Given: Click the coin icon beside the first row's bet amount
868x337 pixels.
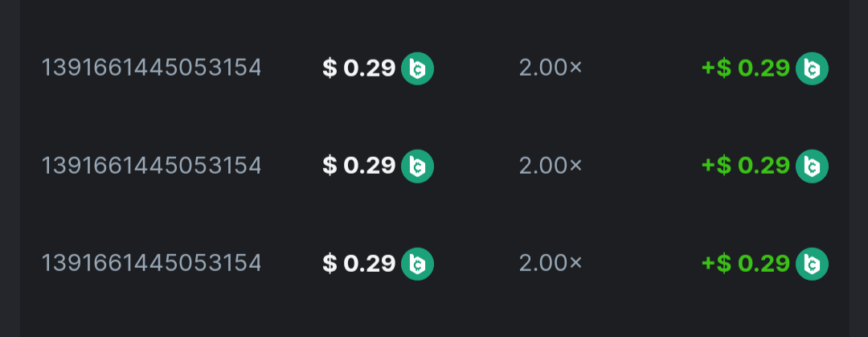Looking at the screenshot, I should point(417,69).
